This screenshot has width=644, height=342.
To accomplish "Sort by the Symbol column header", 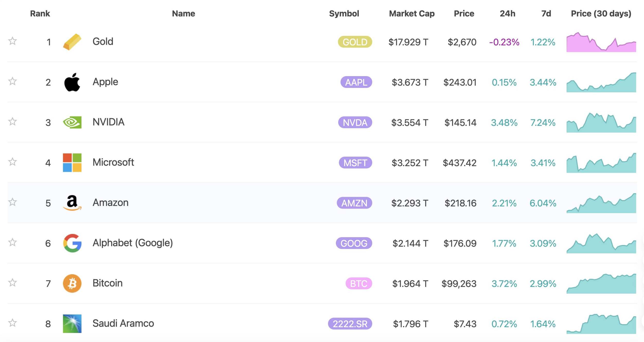I will [x=344, y=13].
